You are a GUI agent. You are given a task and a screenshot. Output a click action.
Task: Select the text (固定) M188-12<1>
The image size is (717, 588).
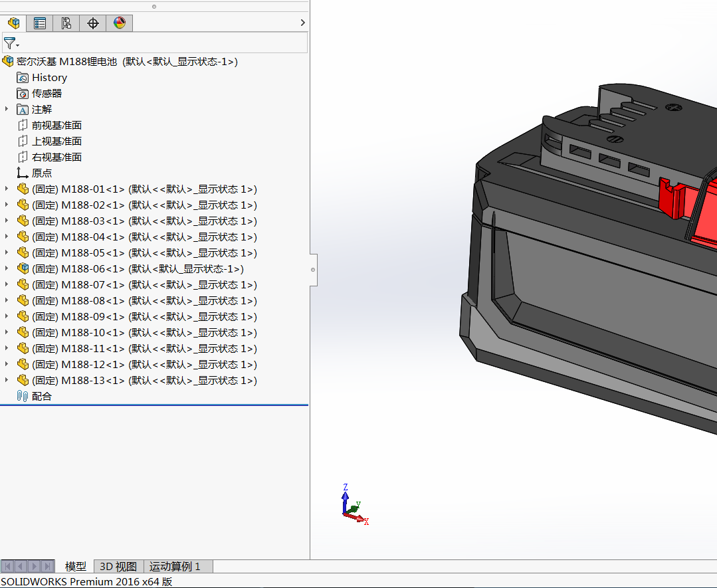tap(78, 364)
